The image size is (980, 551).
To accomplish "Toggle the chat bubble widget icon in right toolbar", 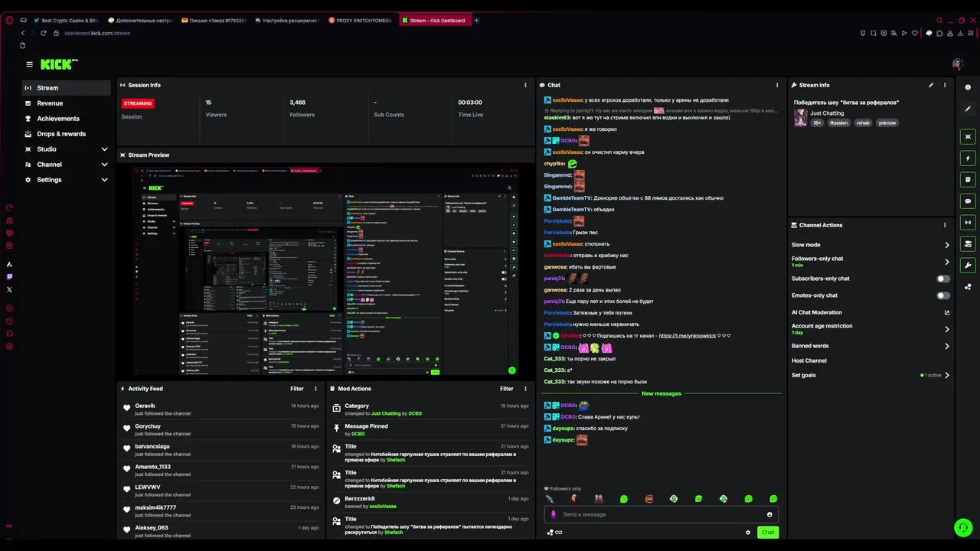I will pyautogui.click(x=968, y=201).
